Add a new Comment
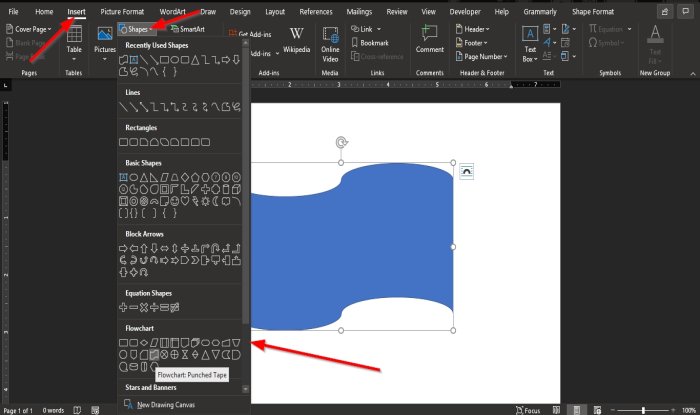Image resolution: width=700 pixels, height=415 pixels. coord(429,40)
